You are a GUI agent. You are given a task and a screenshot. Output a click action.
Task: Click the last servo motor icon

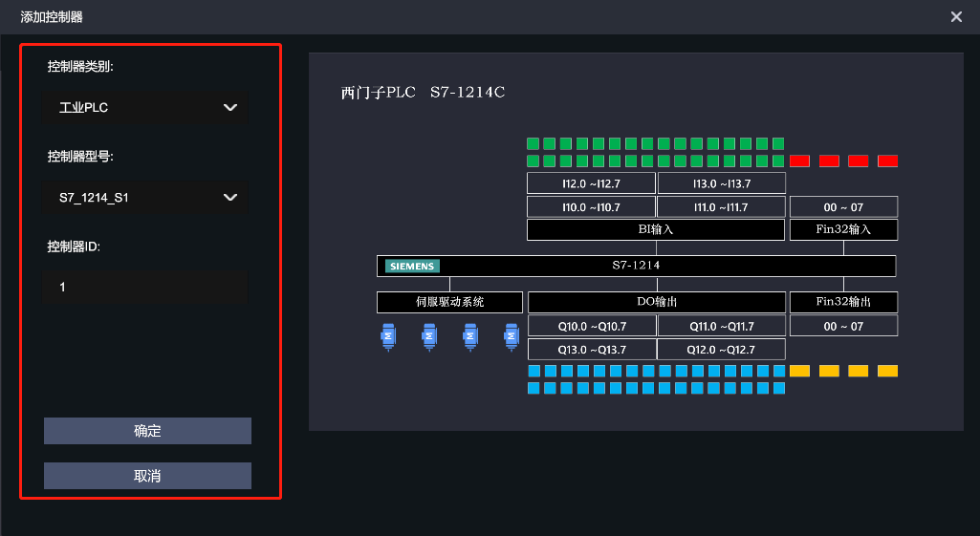click(x=512, y=336)
